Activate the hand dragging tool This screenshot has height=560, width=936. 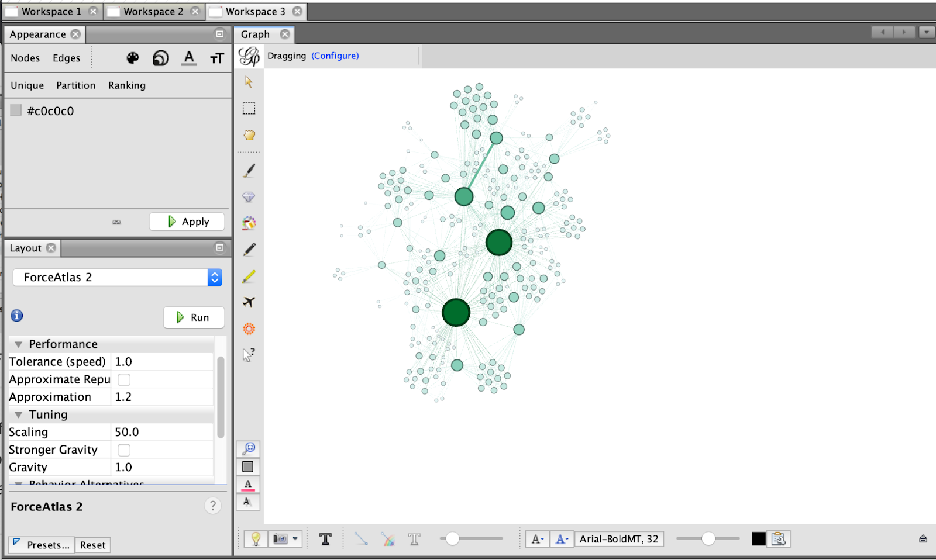(249, 135)
